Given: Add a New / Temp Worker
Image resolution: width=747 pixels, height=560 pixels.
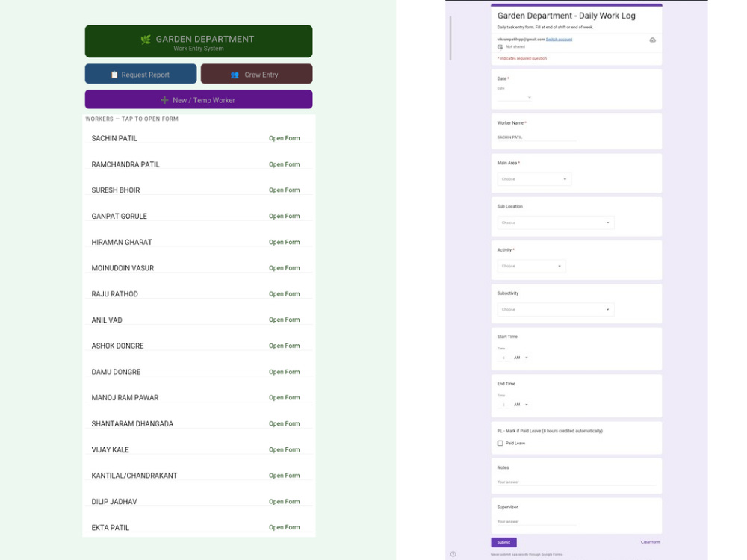Looking at the screenshot, I should (199, 99).
